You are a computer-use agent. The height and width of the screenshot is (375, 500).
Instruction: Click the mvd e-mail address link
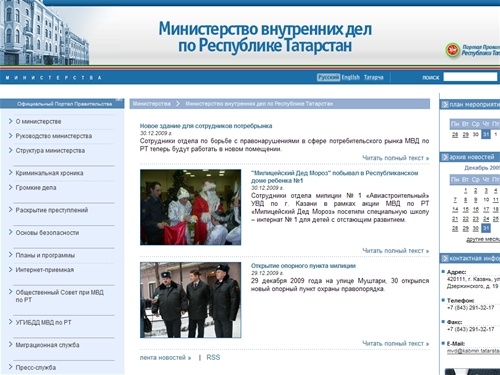[473, 351]
